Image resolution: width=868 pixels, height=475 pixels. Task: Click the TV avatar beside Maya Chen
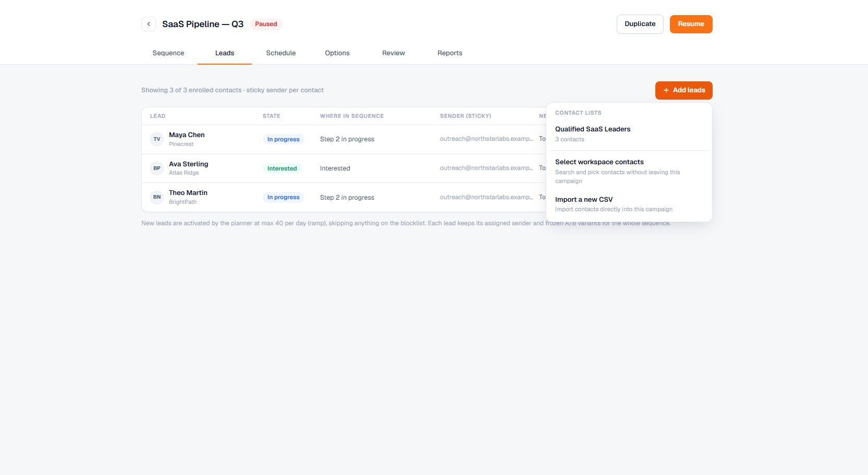coord(157,139)
